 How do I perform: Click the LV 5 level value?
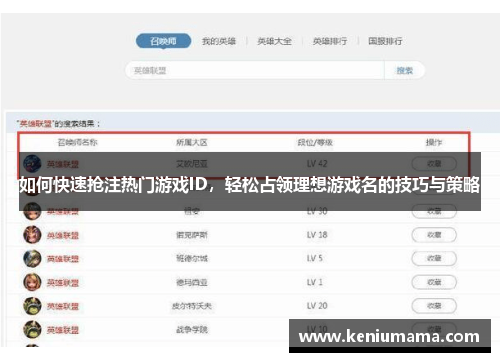pos(315,258)
